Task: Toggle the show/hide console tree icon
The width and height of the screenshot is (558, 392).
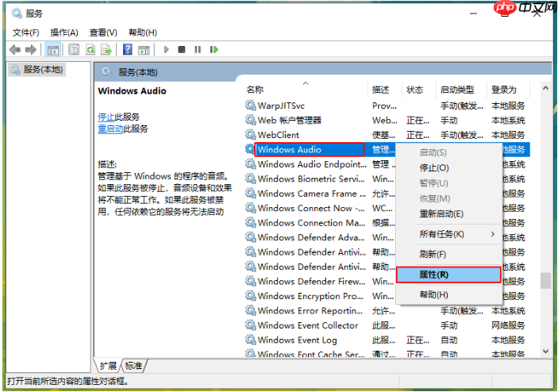Action: click(53, 49)
